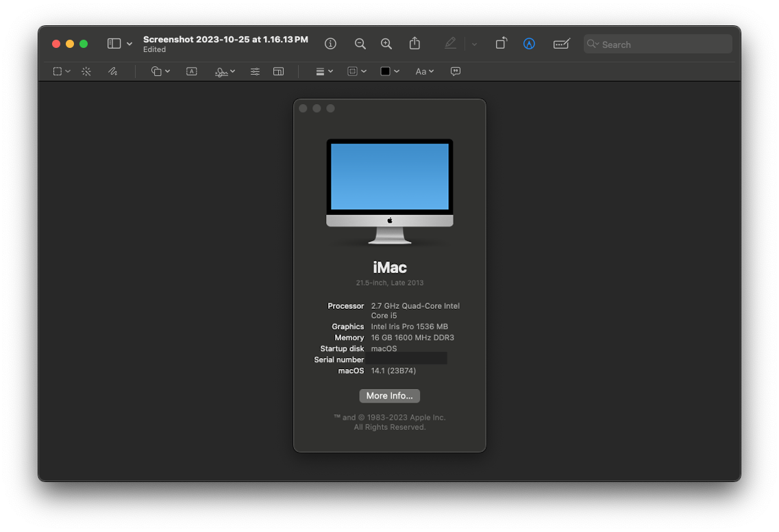This screenshot has height=532, width=779.
Task: Select the Instant Alpha wand tool
Action: (x=86, y=71)
